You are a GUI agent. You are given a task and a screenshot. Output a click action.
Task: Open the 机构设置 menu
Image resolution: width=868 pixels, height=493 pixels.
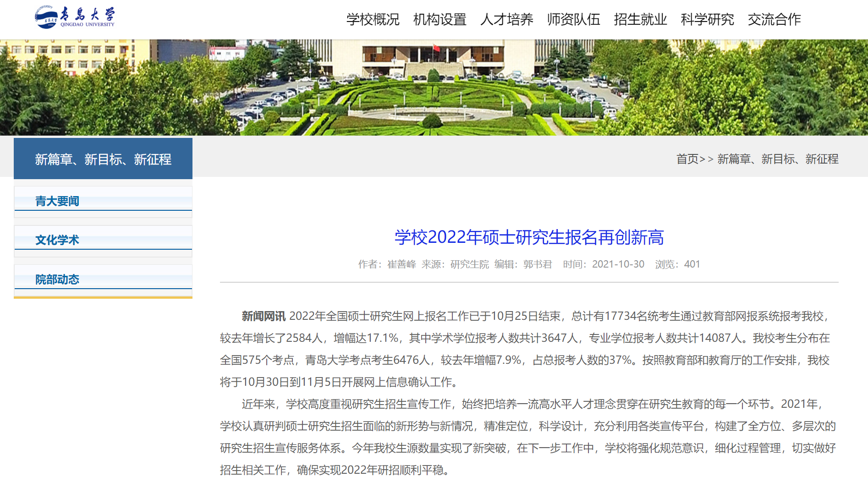coord(439,19)
